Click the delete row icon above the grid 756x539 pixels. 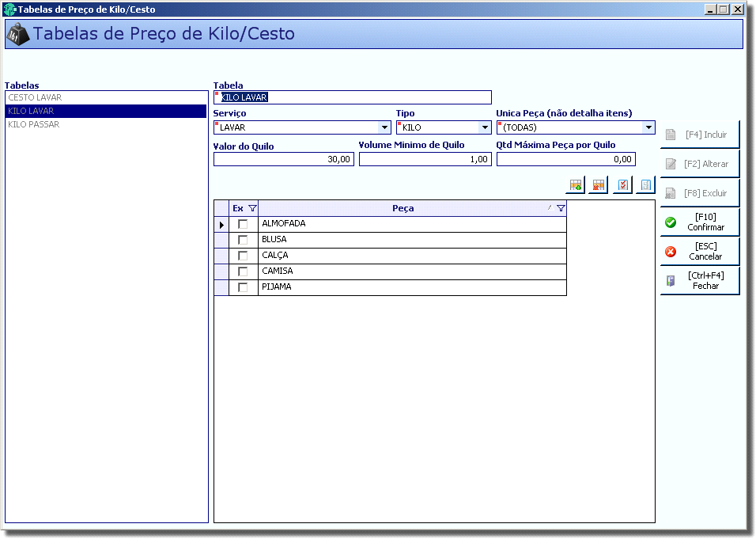click(599, 185)
